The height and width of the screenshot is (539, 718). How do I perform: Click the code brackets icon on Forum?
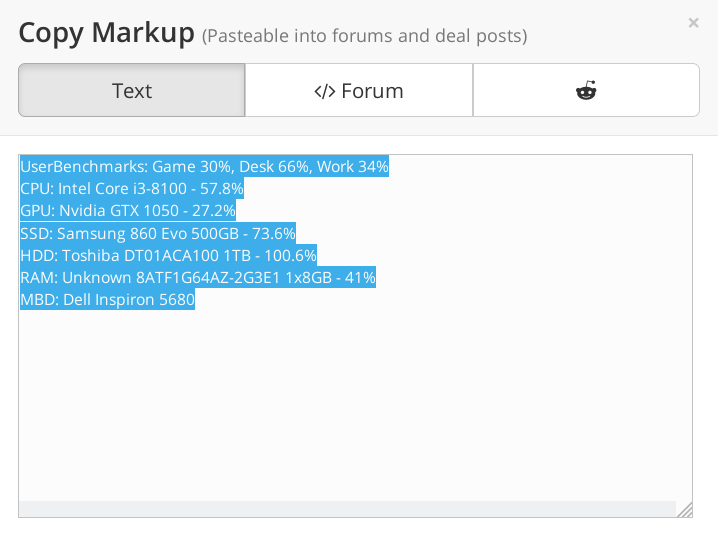point(325,91)
